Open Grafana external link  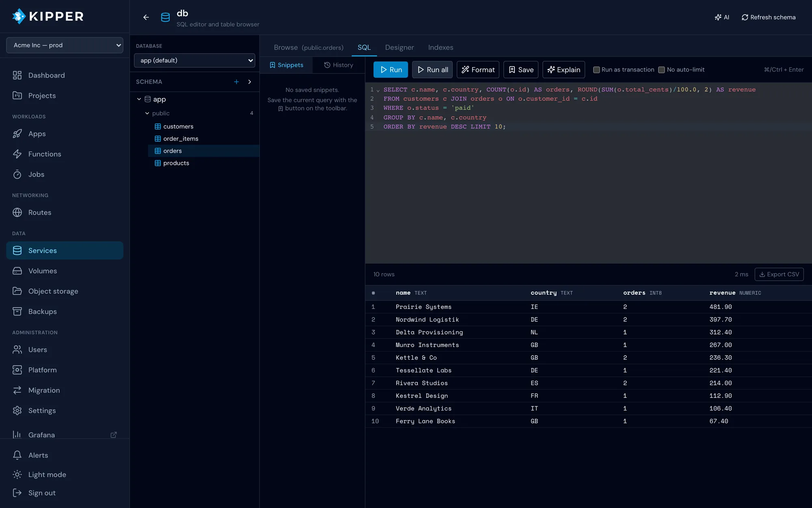click(65, 435)
